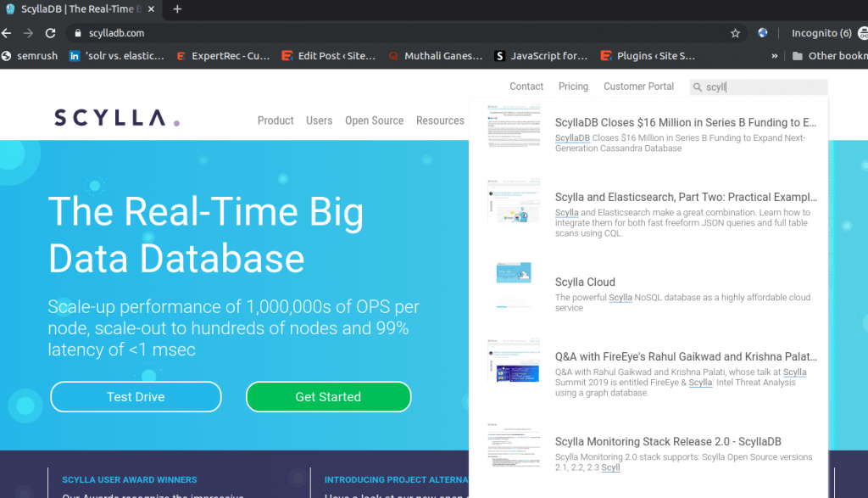The image size is (868, 498).
Task: Open the Customer Portal link
Action: 638,87
